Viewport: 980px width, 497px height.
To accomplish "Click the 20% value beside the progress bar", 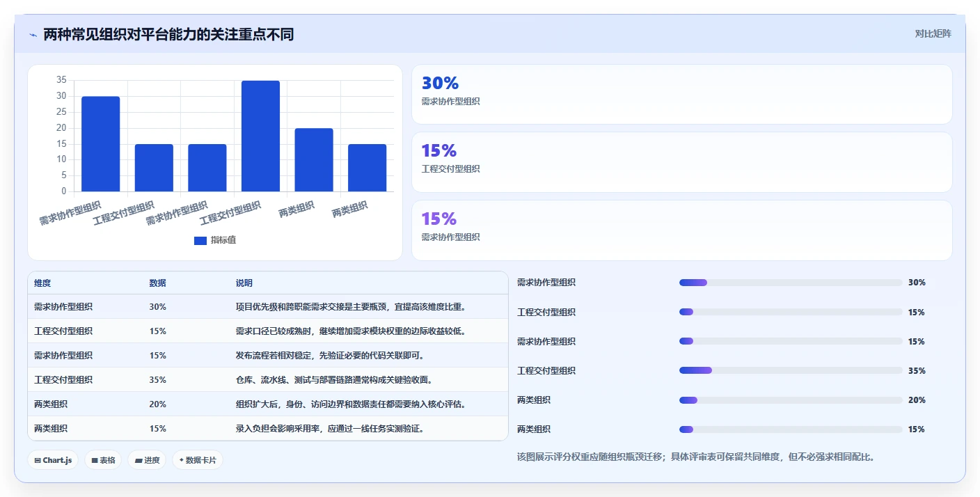I will click(x=917, y=400).
